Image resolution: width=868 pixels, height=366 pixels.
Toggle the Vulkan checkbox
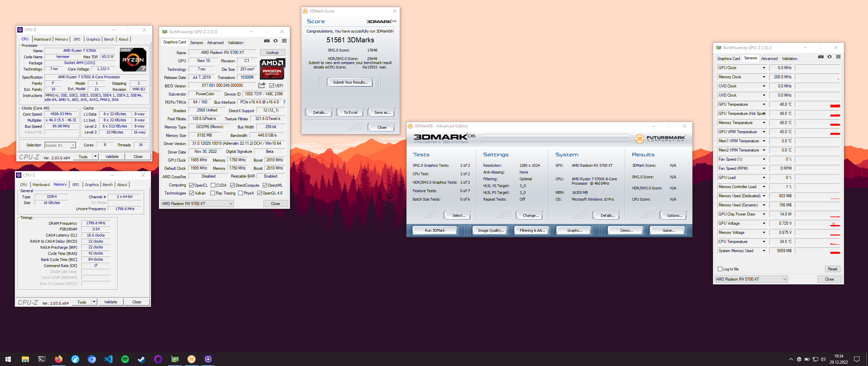(x=192, y=193)
